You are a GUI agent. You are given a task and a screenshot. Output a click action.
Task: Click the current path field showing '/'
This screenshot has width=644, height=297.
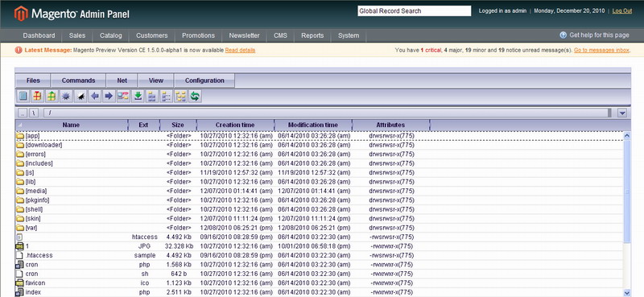326,113
